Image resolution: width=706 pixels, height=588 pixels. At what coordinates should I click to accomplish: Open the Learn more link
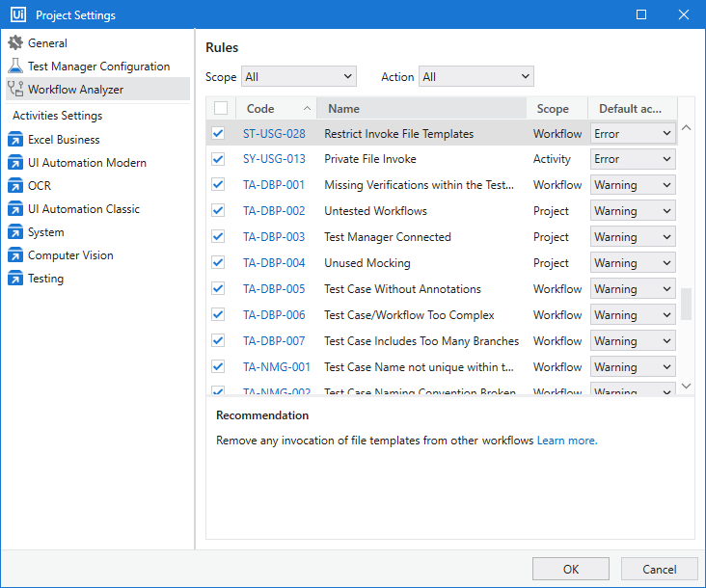[566, 441]
